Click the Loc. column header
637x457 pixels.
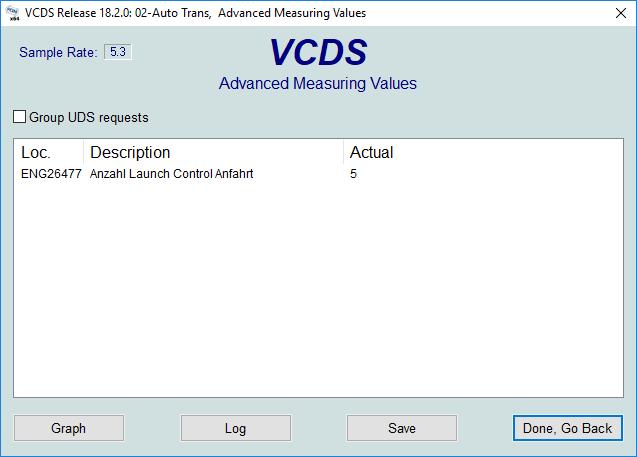coord(48,152)
